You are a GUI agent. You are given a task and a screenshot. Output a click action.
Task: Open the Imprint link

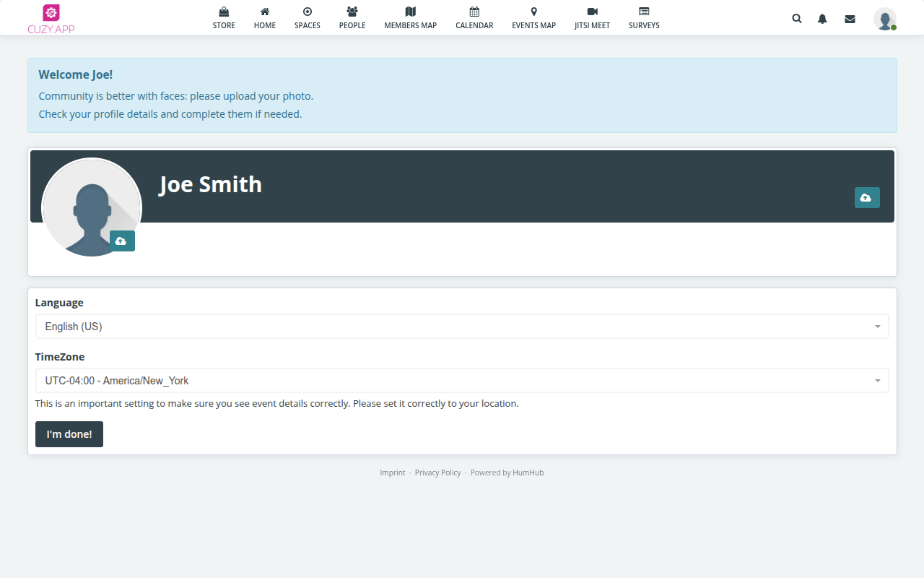pyautogui.click(x=393, y=473)
